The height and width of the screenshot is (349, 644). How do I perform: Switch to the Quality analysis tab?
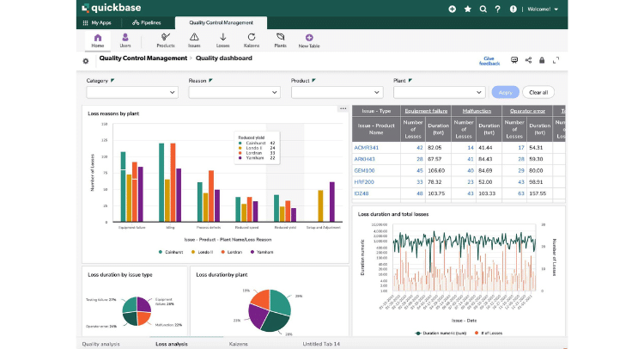point(101,344)
